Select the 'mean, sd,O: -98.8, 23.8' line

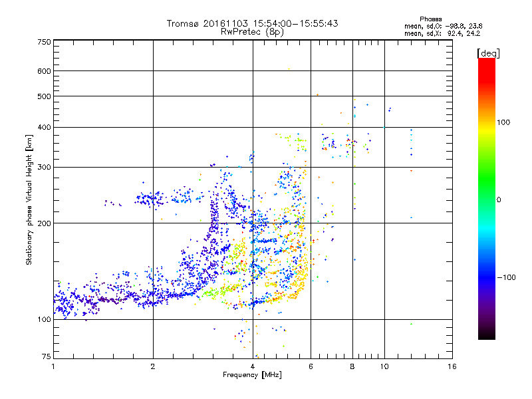pos(443,26)
